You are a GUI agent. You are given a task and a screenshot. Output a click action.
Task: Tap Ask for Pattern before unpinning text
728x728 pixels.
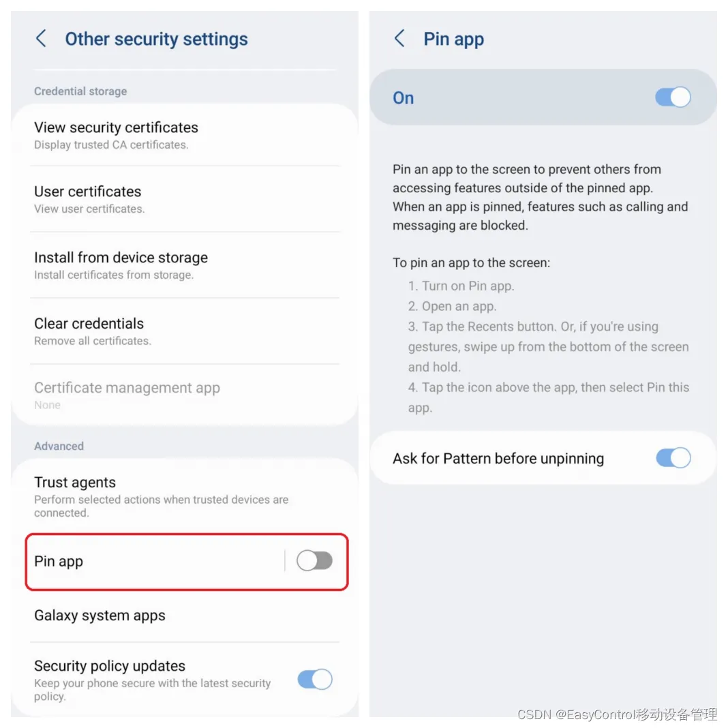point(498,459)
